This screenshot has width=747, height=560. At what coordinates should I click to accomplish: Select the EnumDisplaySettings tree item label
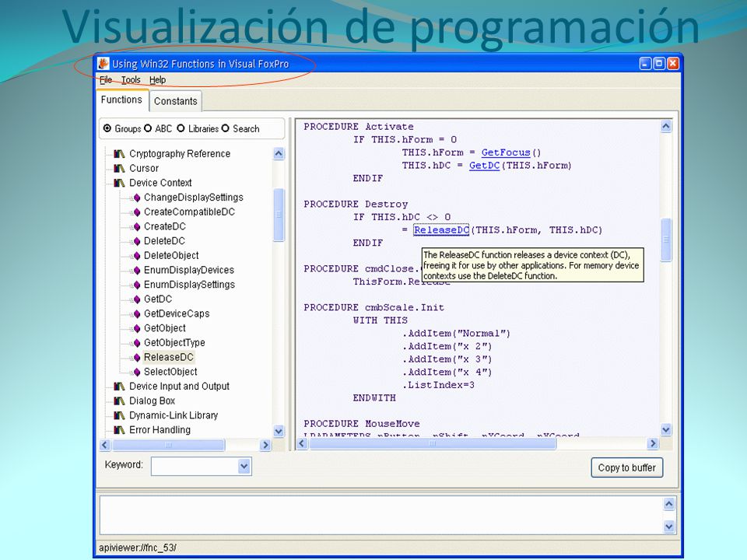pos(190,285)
